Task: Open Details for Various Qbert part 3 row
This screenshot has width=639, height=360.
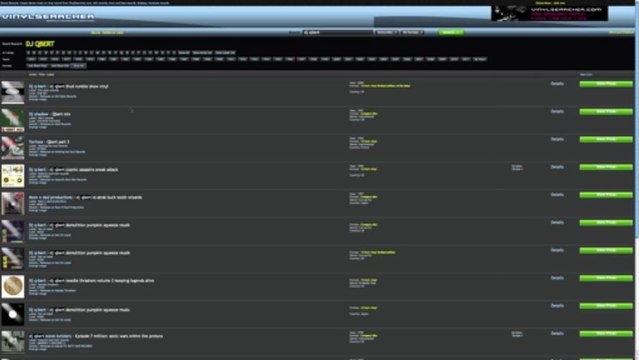Action: coord(557,139)
